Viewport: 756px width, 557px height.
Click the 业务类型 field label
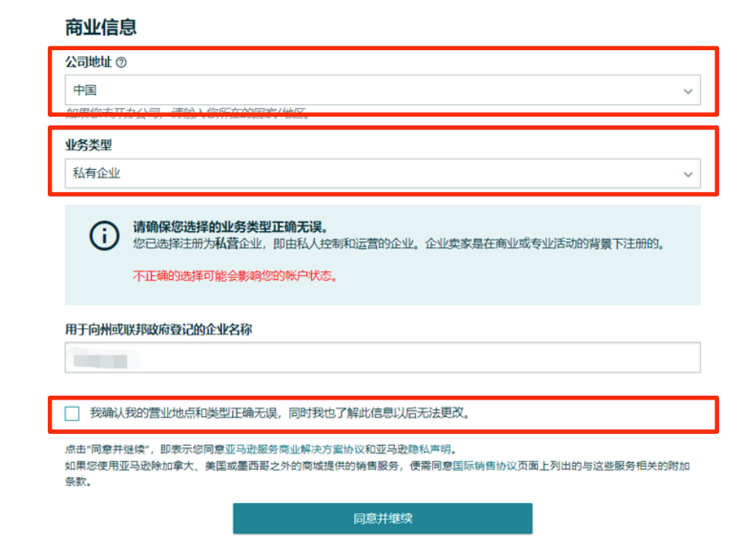pyautogui.click(x=89, y=145)
